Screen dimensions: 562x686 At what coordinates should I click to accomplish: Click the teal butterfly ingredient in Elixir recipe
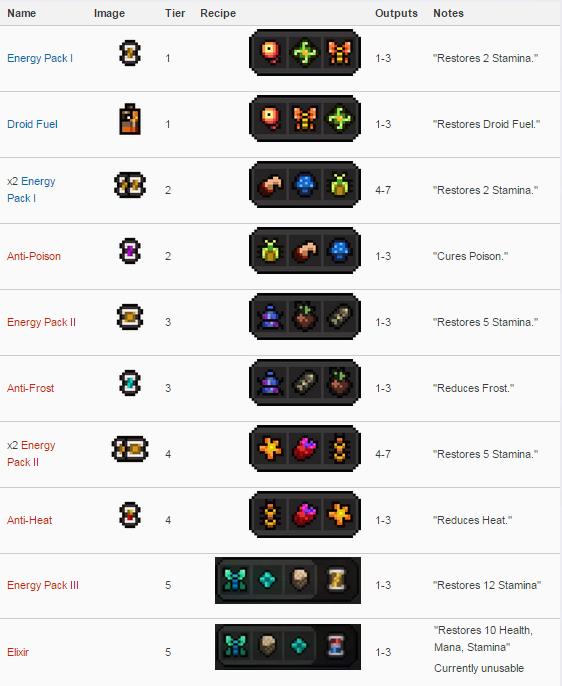point(235,646)
